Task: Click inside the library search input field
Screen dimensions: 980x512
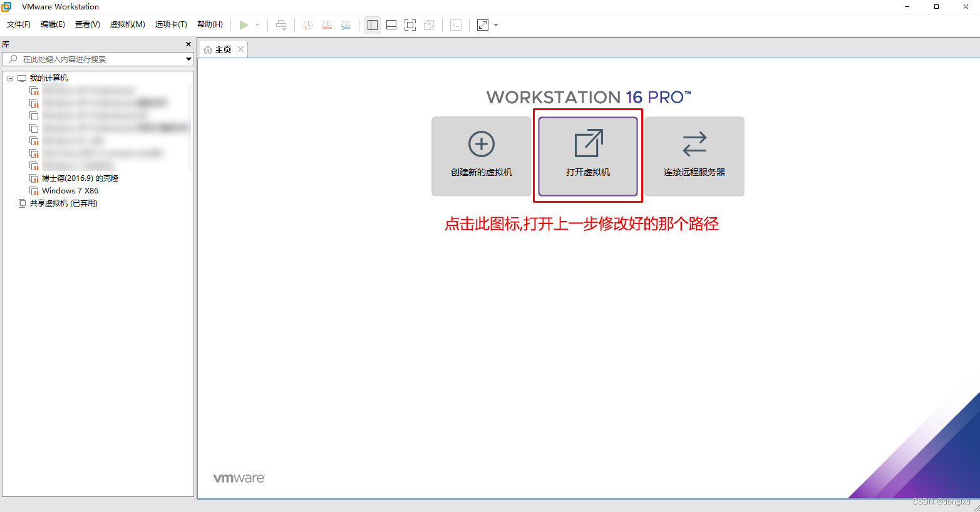Action: pos(94,59)
